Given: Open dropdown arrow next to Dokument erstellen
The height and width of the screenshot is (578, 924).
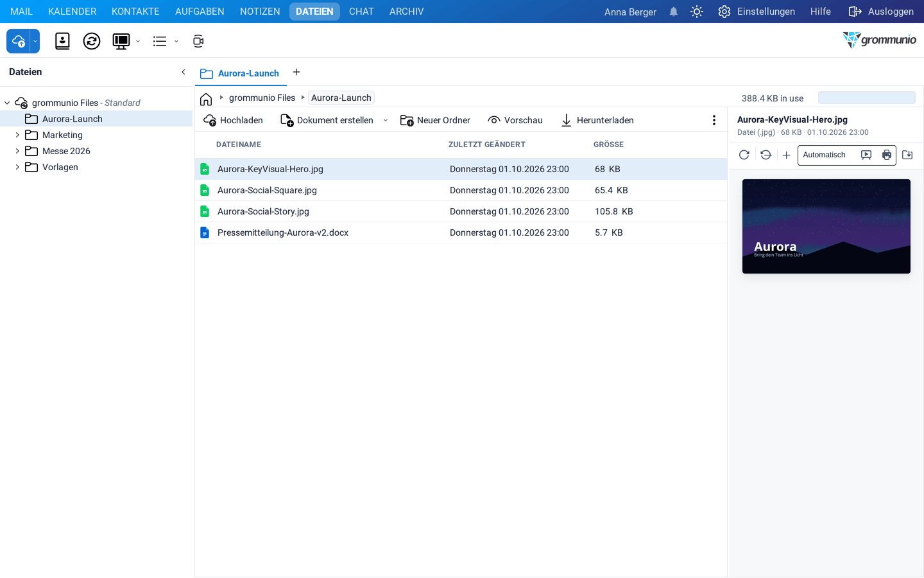Looking at the screenshot, I should (386, 120).
